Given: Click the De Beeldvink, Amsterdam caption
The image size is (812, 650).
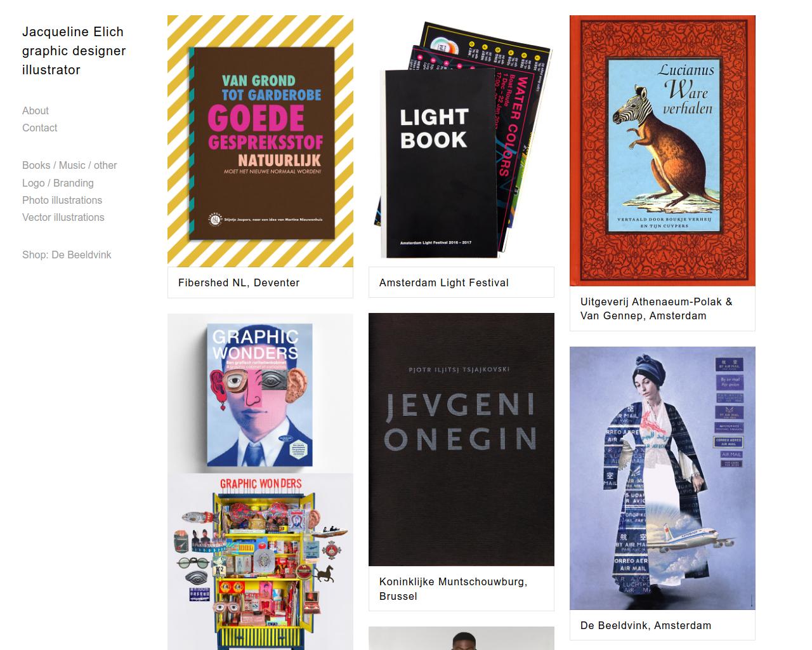Looking at the screenshot, I should 646,625.
